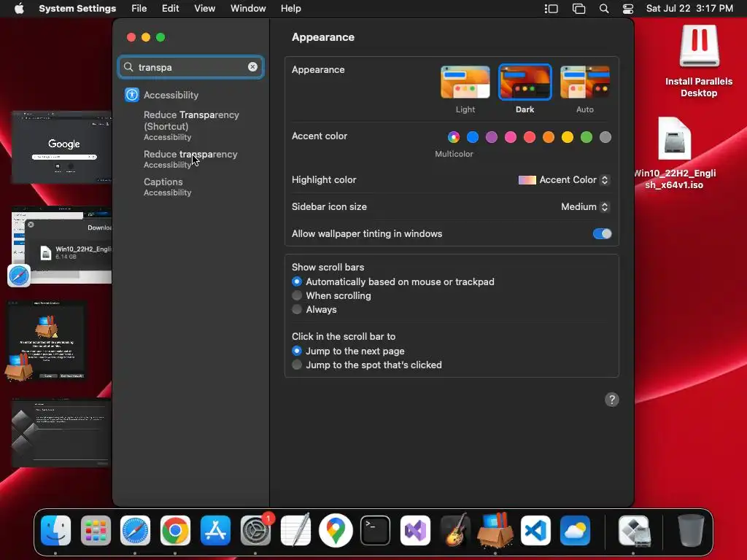This screenshot has height=560, width=747.
Task: Open the Trash in the Dock
Action: coord(691,531)
